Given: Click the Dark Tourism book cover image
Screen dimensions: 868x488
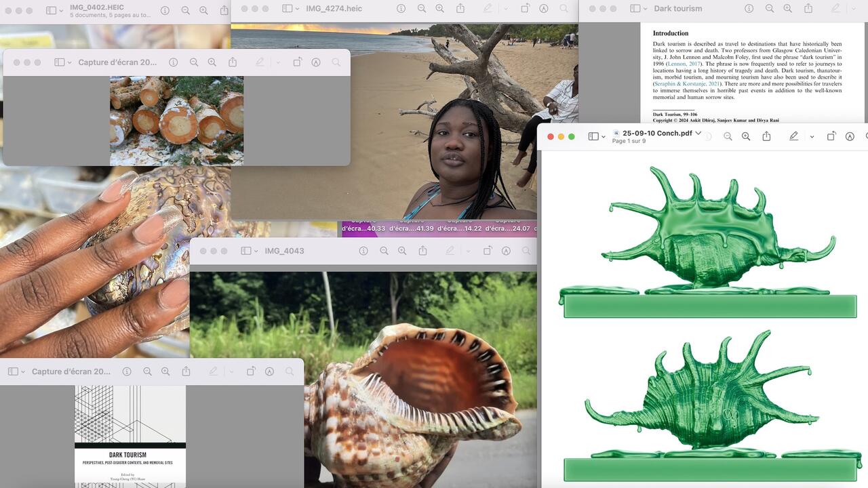Looking at the screenshot, I should coord(130,435).
